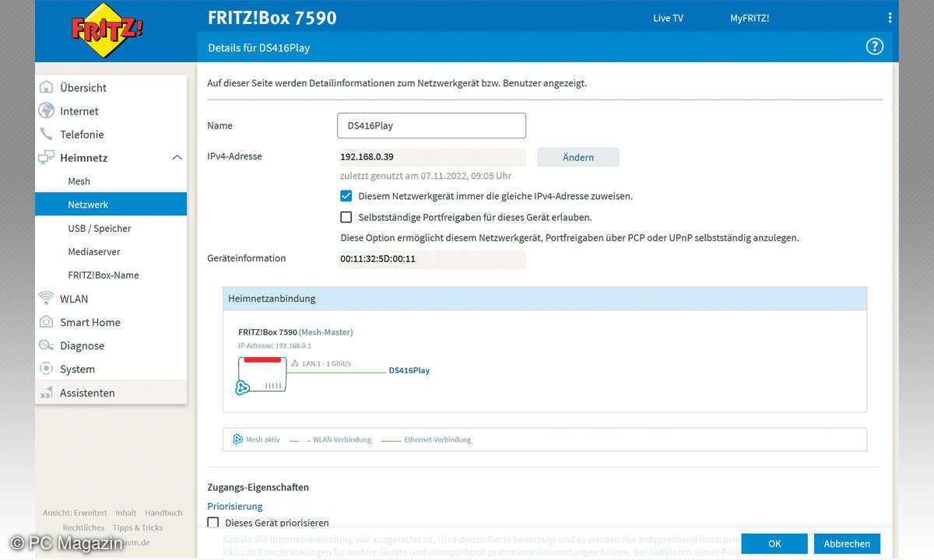Open the three-dot options menu
Viewport: 934px width, 560px height.
coord(890,18)
